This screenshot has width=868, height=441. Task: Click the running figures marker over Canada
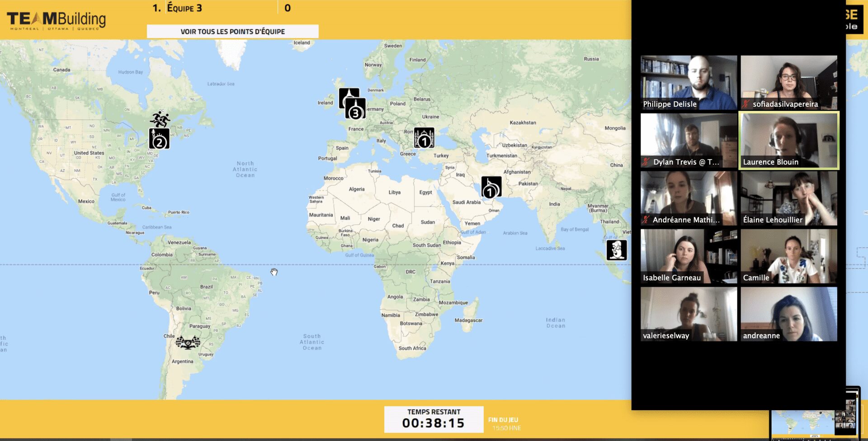(x=160, y=119)
